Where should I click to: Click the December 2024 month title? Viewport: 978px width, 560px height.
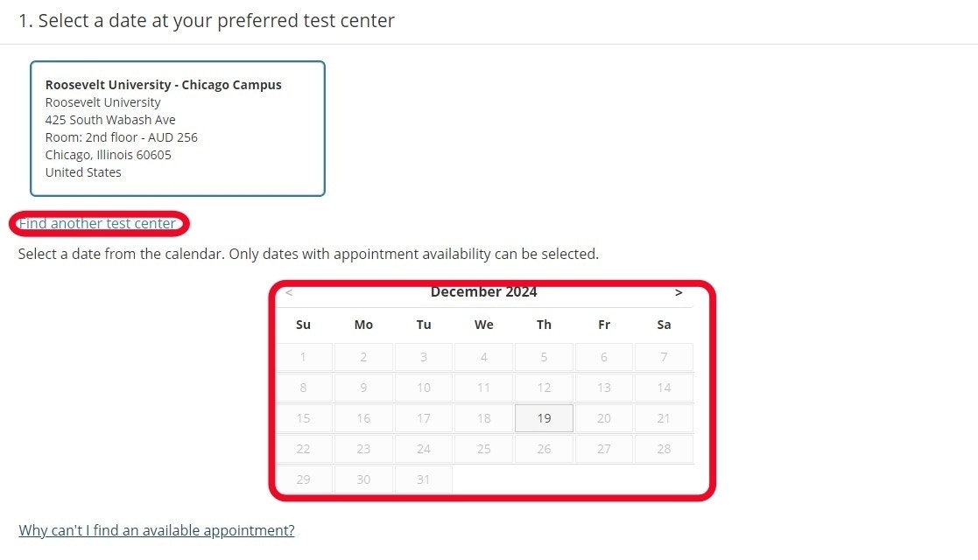(x=483, y=292)
